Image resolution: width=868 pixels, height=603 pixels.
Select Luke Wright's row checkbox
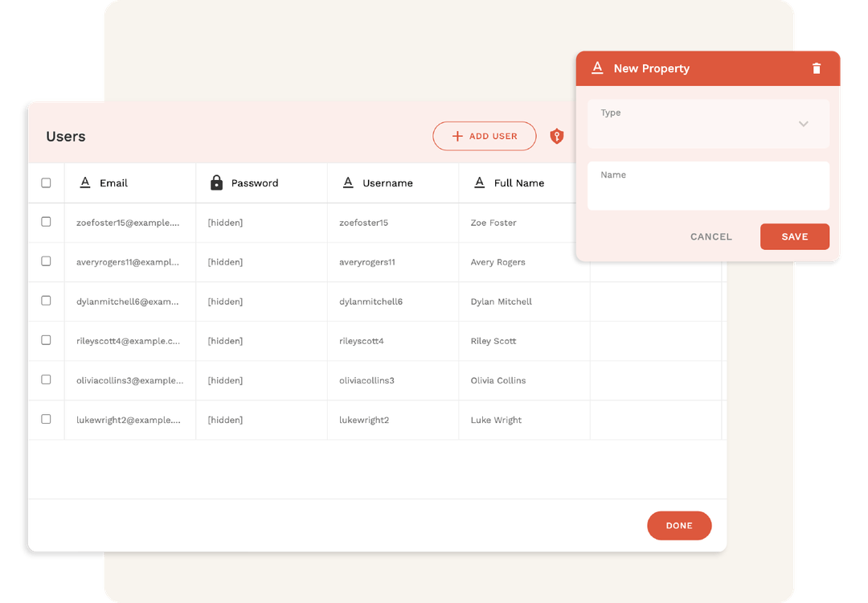click(46, 419)
